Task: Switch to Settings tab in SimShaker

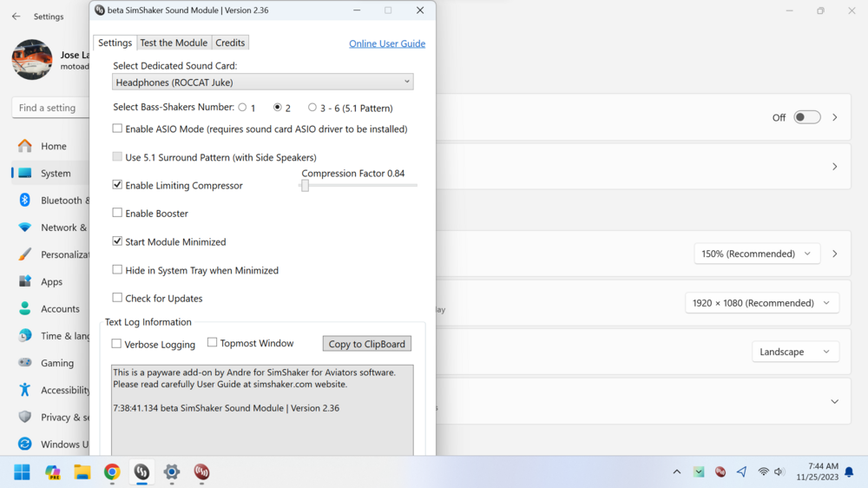Action: (115, 43)
